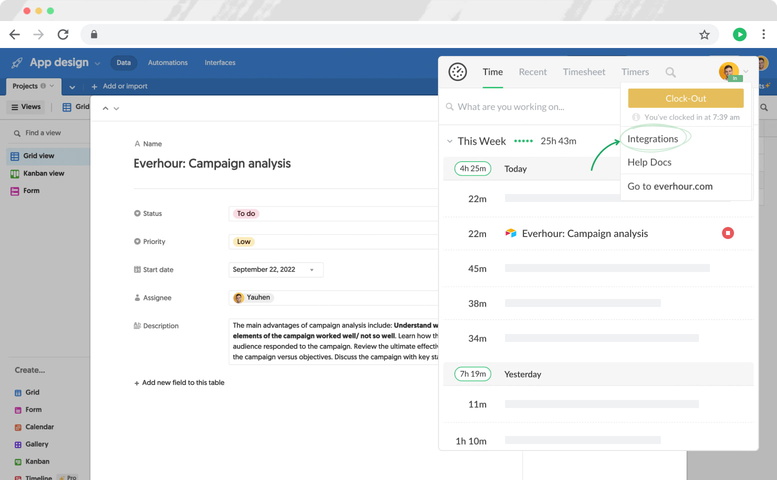The height and width of the screenshot is (480, 777).
Task: Click the September 22, 2022 date value
Action: click(264, 269)
